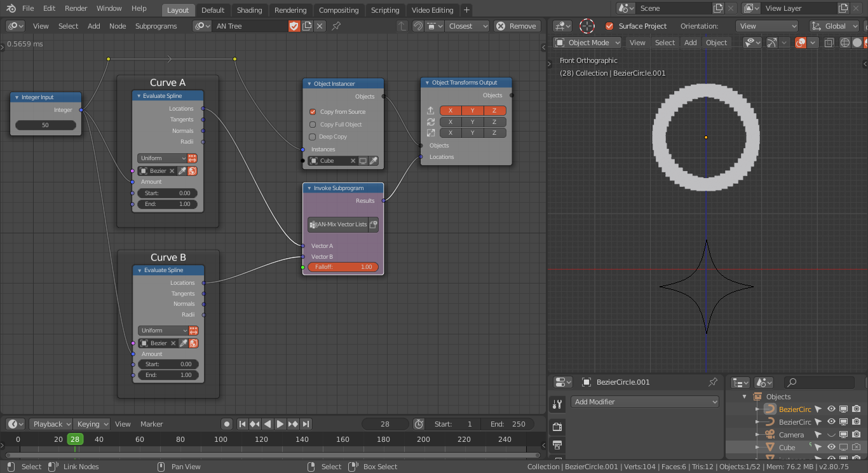Select solid viewport shading
The width and height of the screenshot is (868, 473).
coord(857,43)
